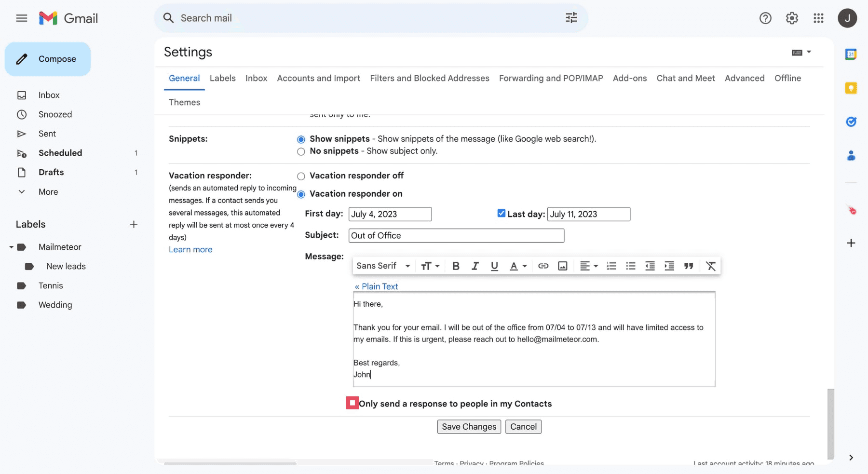Decrease indent in message
The width and height of the screenshot is (868, 474).
point(650,266)
